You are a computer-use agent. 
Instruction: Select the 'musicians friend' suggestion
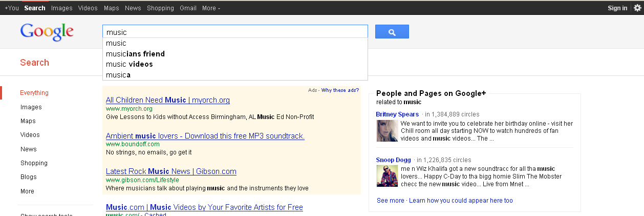point(135,54)
